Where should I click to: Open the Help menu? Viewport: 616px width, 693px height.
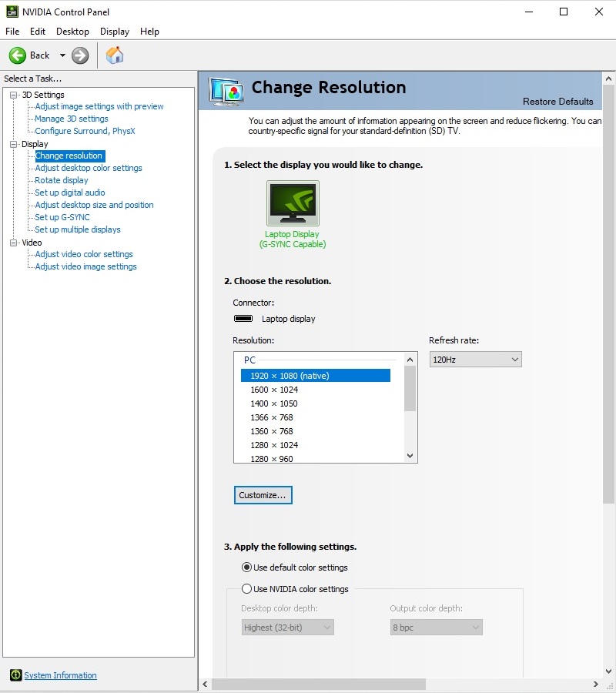point(149,32)
